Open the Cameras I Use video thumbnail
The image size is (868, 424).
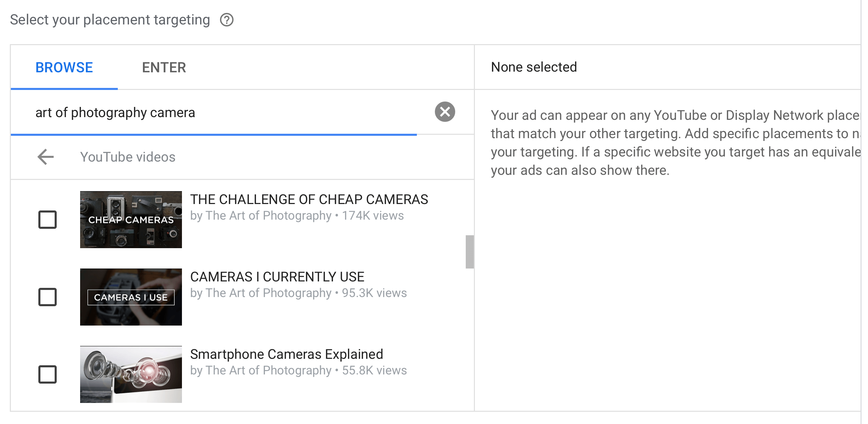pos(131,297)
